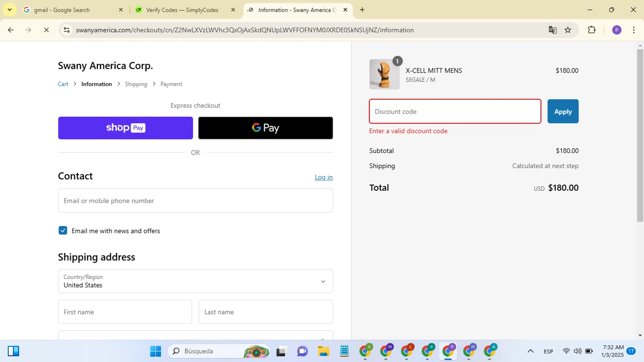Open the Chrome three-dot menu
Image resolution: width=644 pixels, height=362 pixels.
click(634, 30)
